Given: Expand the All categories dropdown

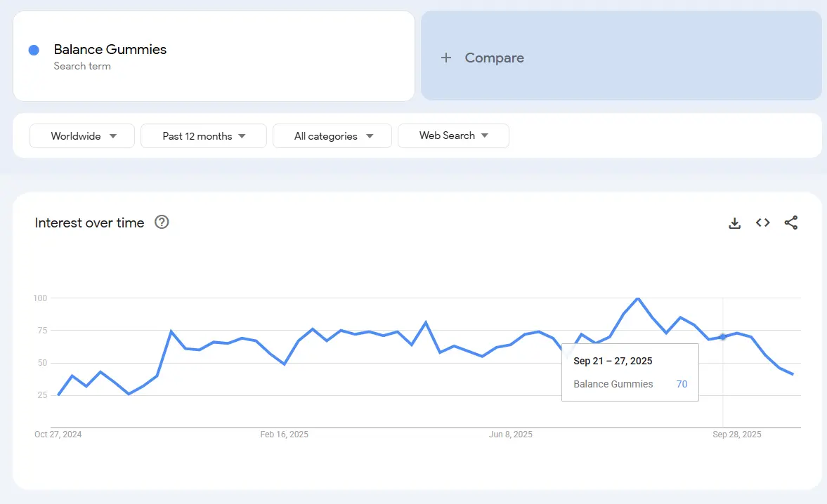Looking at the screenshot, I should pos(332,135).
